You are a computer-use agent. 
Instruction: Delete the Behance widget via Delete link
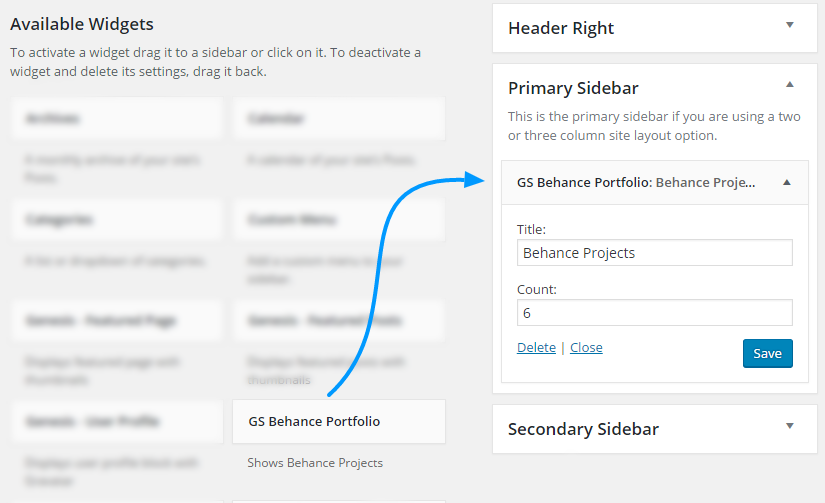[x=536, y=348]
